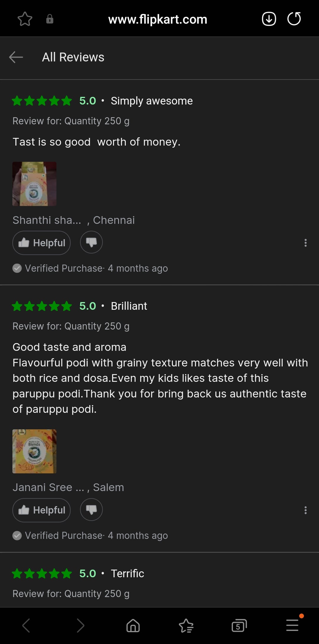Mark Janani Sree's review as Helpful
Viewport: 319px width, 644px height.
41,510
